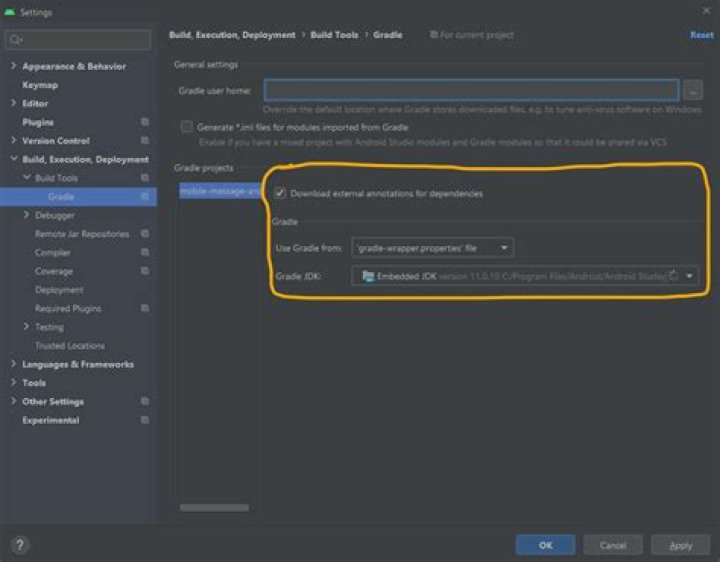Click the project-level icon beside Compiler

coord(145,252)
